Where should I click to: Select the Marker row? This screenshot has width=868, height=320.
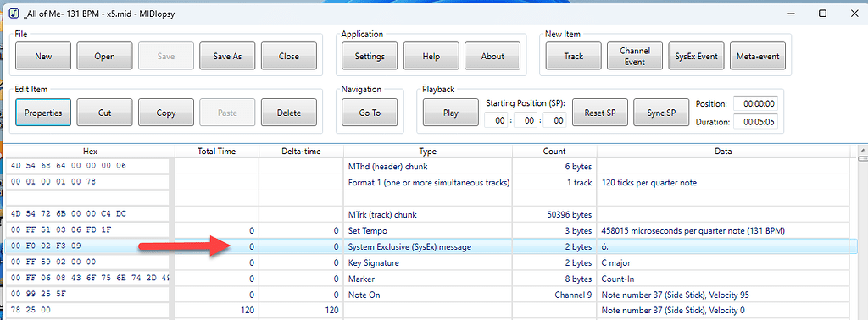(x=427, y=279)
